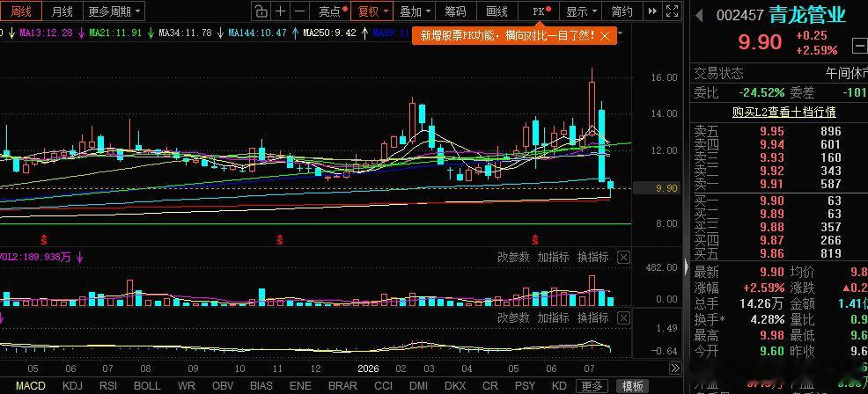Select the KD indicator tab
This screenshot has height=394, width=868.
pos(559,386)
